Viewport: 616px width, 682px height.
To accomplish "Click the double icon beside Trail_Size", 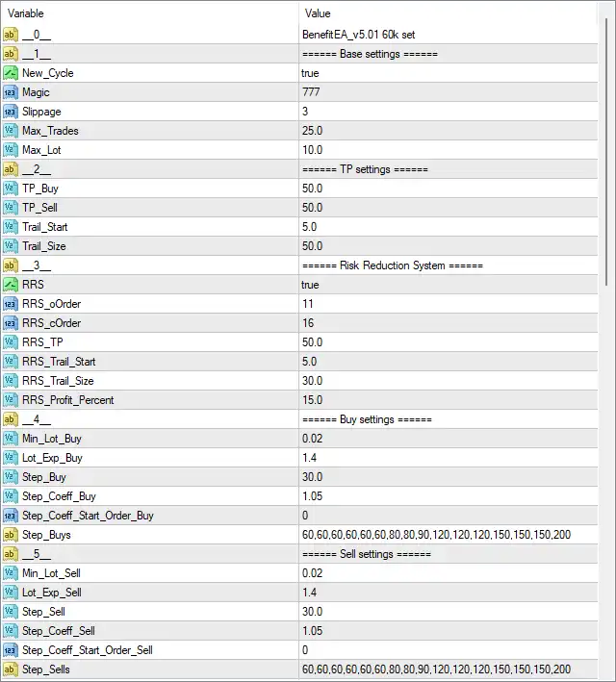I will pos(11,246).
